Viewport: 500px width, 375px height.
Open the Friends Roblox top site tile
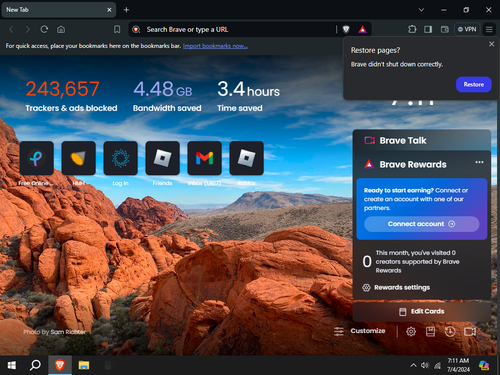[163, 158]
